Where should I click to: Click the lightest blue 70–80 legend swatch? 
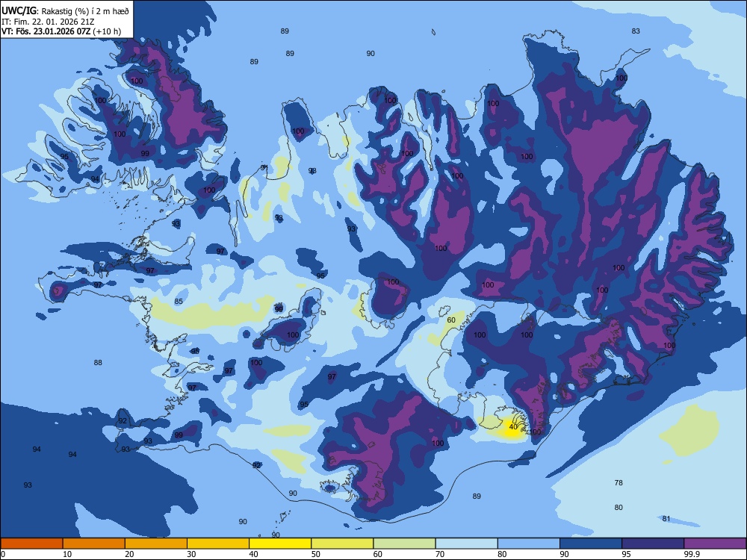click(x=467, y=544)
